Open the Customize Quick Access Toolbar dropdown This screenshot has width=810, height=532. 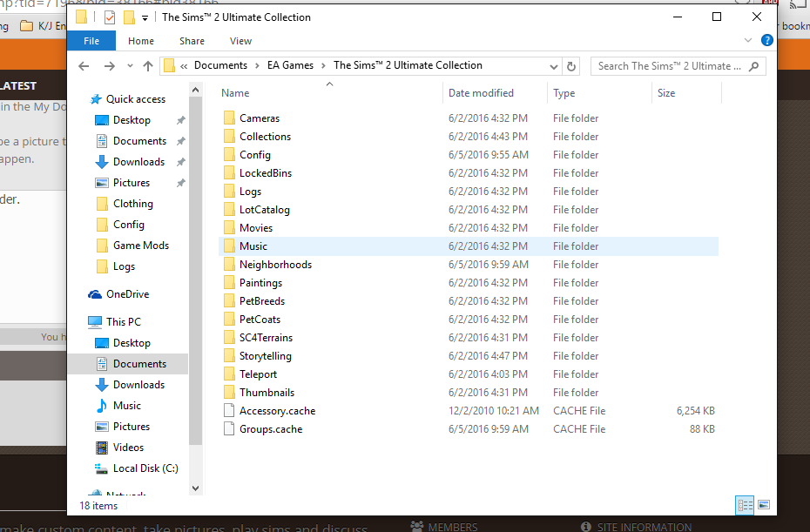point(145,17)
